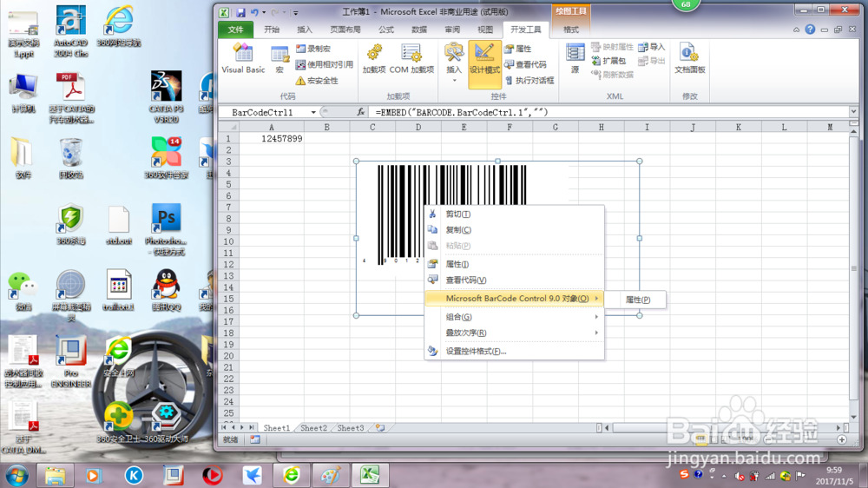Select column B header
The width and height of the screenshot is (868, 488).
326,128
